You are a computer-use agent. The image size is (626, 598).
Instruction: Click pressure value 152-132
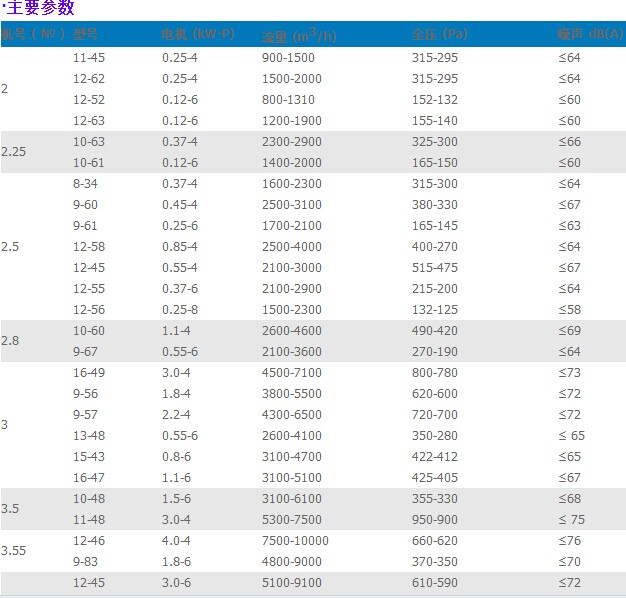coord(435,99)
